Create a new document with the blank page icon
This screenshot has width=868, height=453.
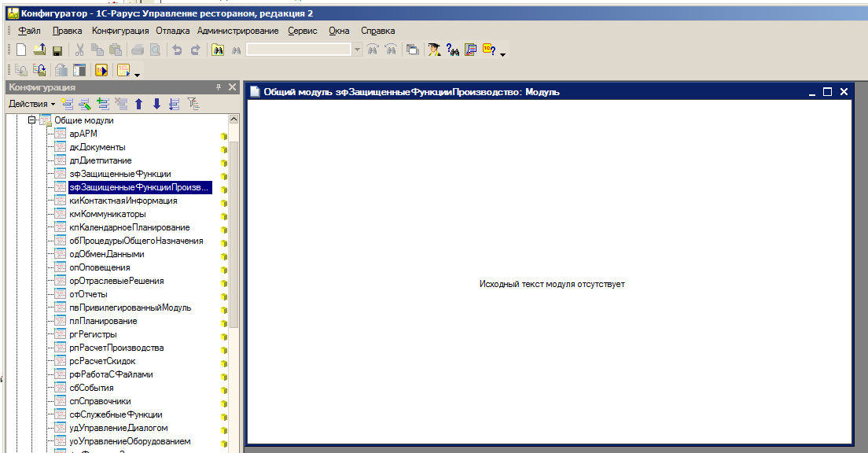click(21, 50)
